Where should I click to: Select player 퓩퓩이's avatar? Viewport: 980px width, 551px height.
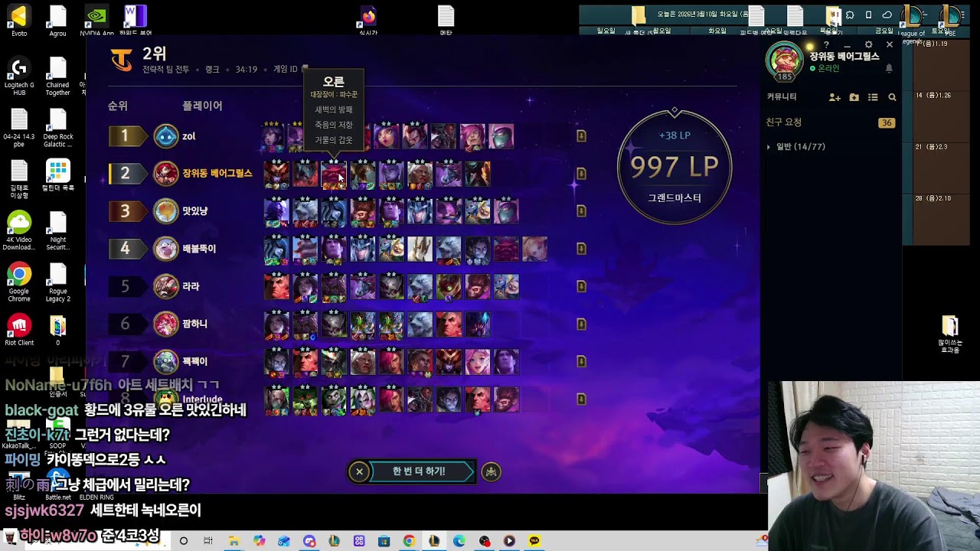[166, 361]
